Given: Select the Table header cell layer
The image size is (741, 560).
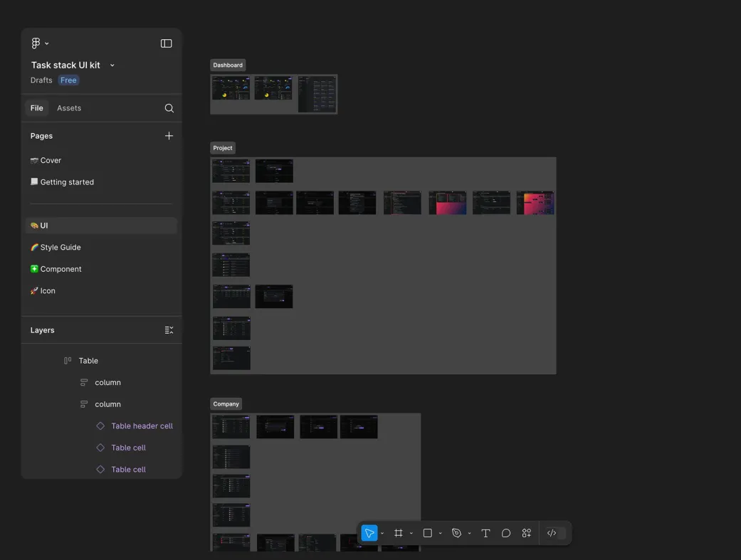Looking at the screenshot, I should 142,426.
